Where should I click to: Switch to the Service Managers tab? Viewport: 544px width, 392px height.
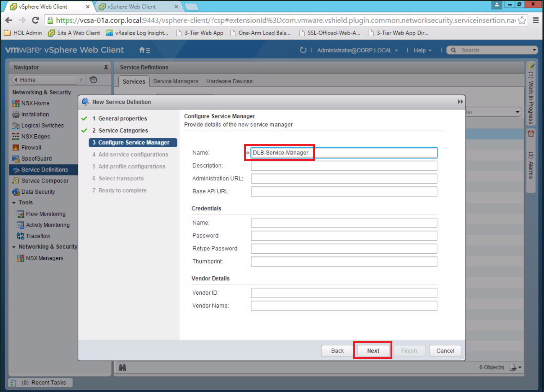pyautogui.click(x=176, y=81)
